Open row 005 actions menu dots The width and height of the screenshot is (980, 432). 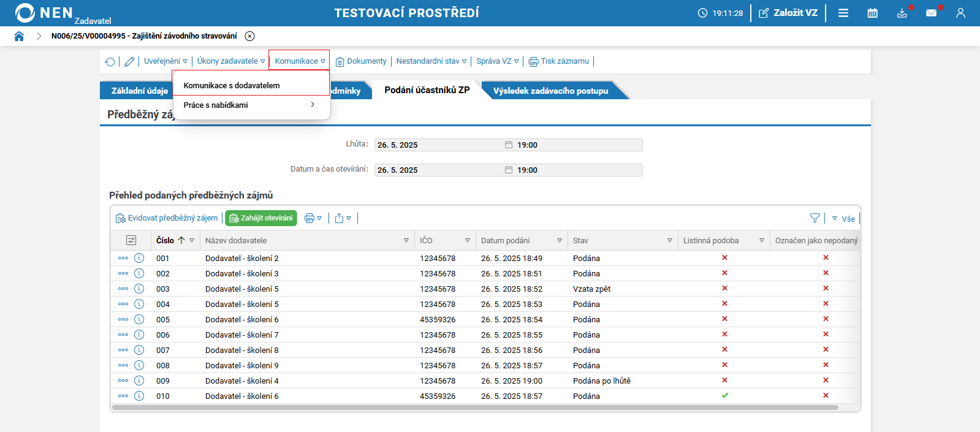[x=123, y=319]
